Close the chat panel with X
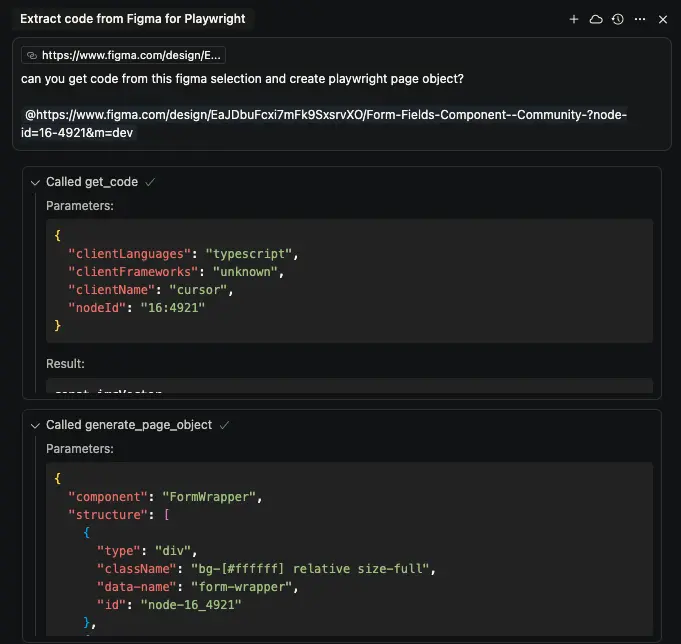Viewport: 681px width, 644px height. click(x=663, y=19)
